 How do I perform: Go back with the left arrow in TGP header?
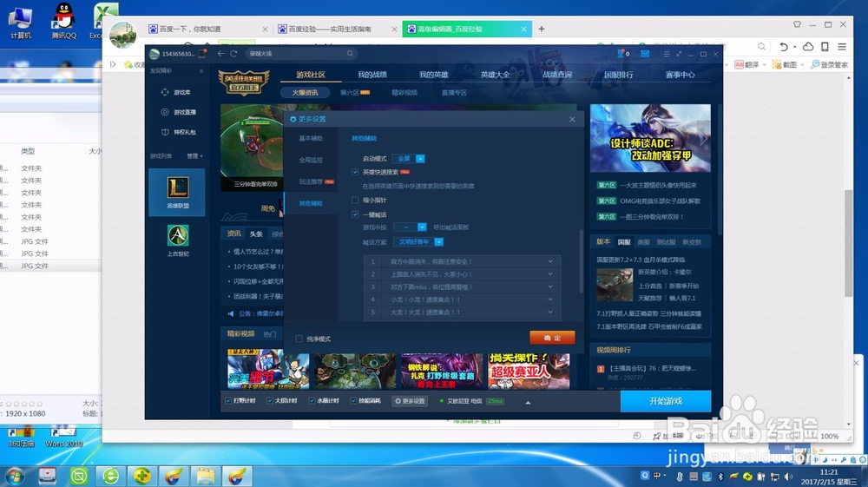[220, 54]
